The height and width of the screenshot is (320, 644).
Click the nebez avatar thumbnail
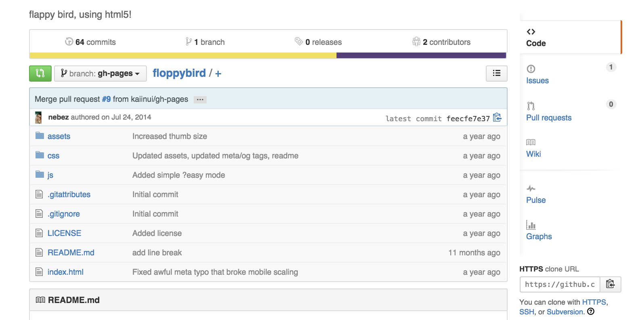click(38, 118)
